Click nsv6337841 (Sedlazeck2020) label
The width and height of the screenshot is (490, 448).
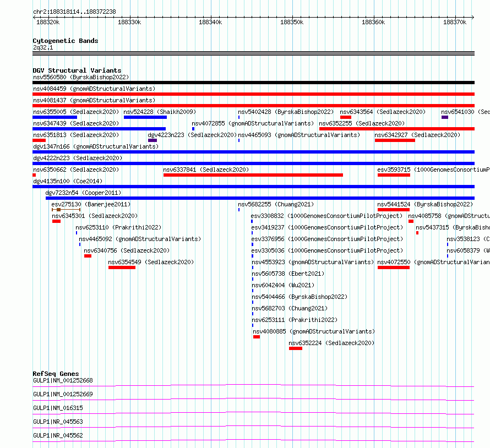206,170
